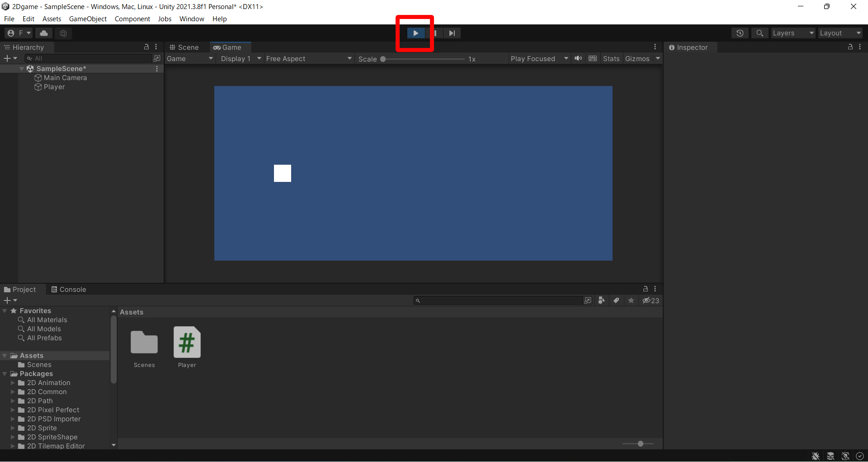The image size is (868, 462).
Task: Collapse the SampleScene hierarchy
Action: pos(21,68)
